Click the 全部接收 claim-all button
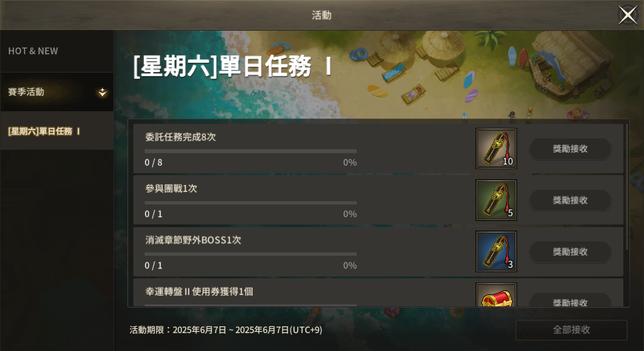Viewport: 644px width, 351px height. pos(571,330)
